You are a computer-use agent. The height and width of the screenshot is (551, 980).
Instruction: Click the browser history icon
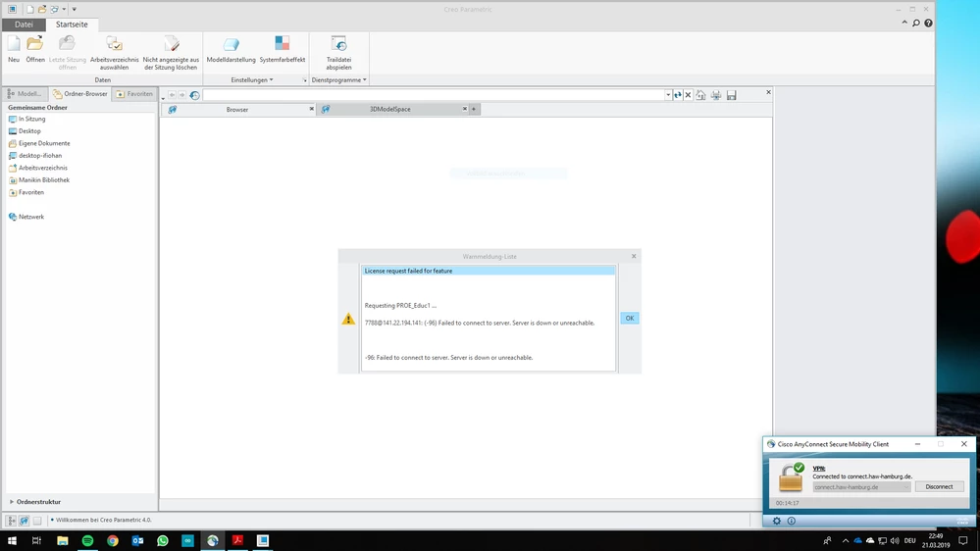[x=194, y=95]
